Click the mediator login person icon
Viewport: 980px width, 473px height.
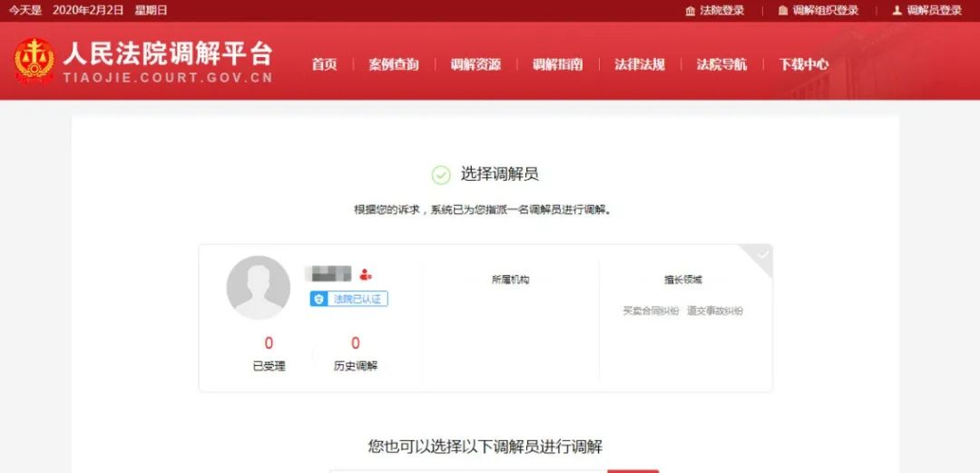[x=897, y=11]
